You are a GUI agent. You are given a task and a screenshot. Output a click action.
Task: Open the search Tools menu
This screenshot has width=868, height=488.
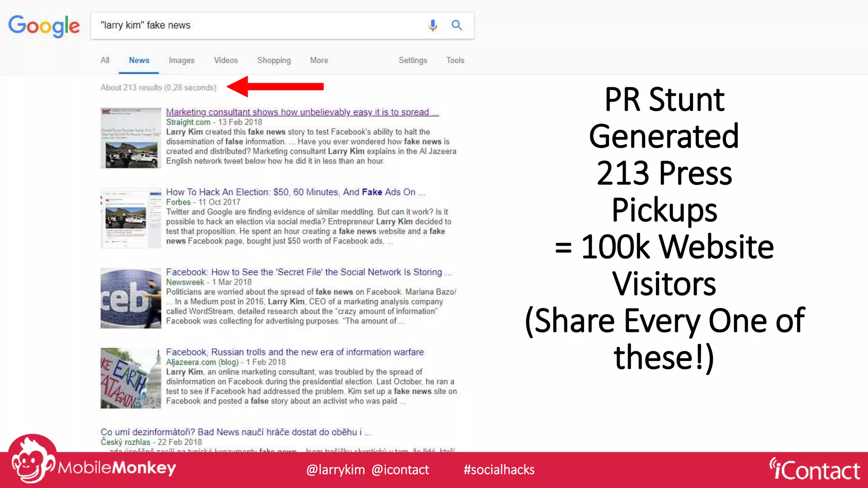pos(455,60)
